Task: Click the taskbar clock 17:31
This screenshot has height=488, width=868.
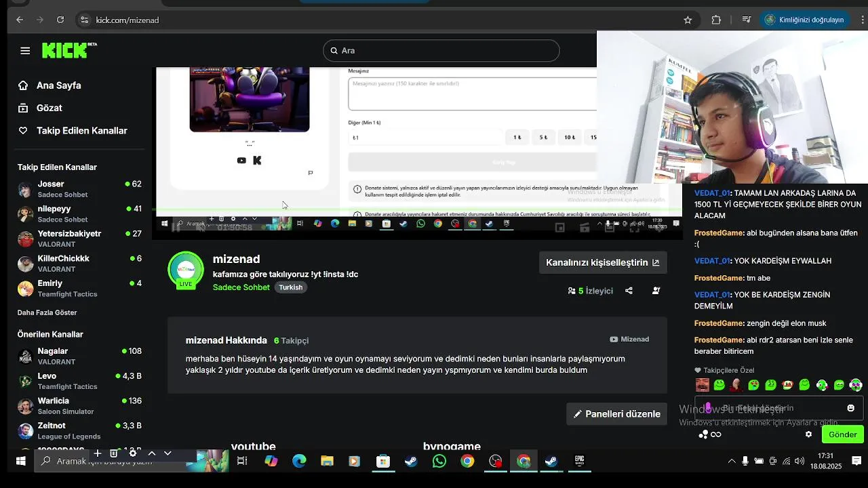Action: pos(825,461)
